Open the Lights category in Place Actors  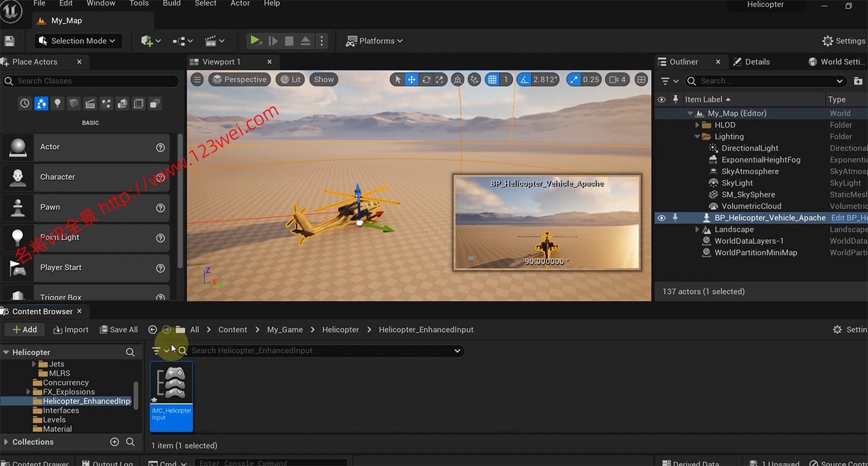58,104
